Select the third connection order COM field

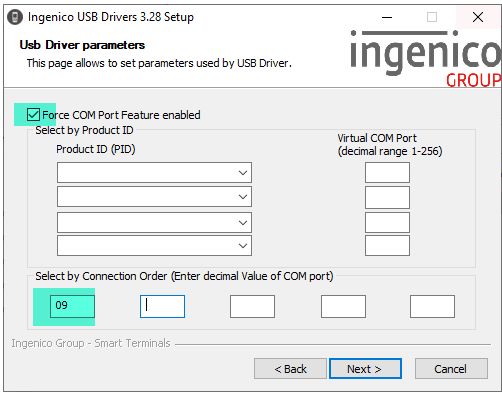252,306
